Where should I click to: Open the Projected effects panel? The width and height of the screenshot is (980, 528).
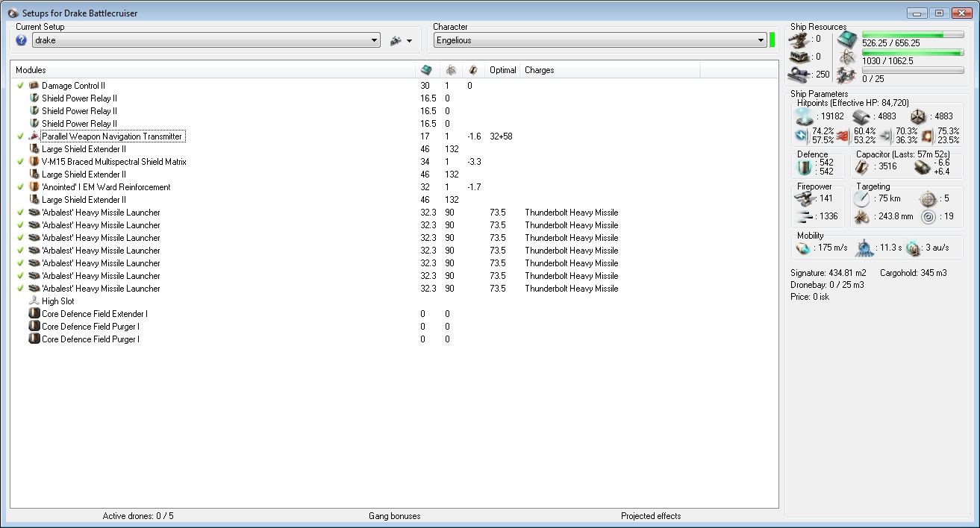tap(651, 516)
